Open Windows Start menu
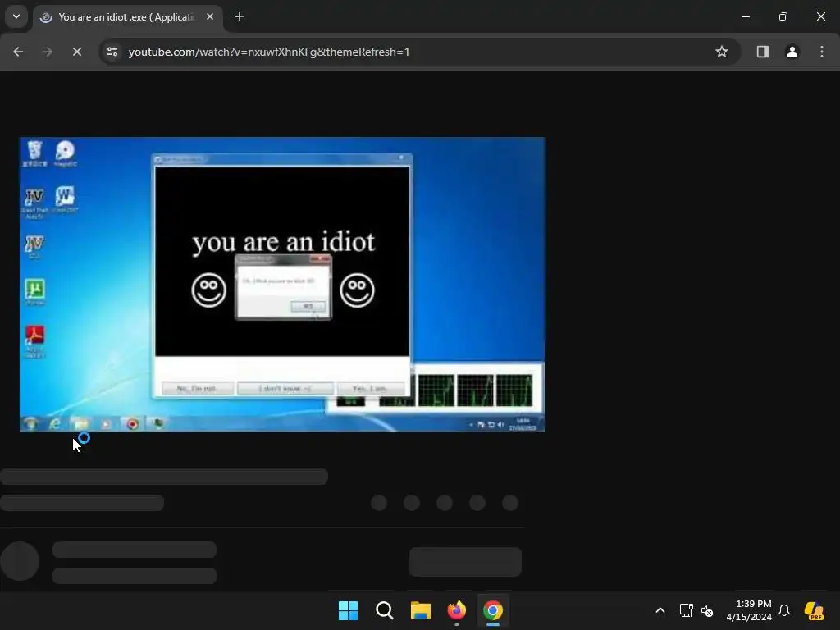Screen dimensions: 840x630 [348, 610]
